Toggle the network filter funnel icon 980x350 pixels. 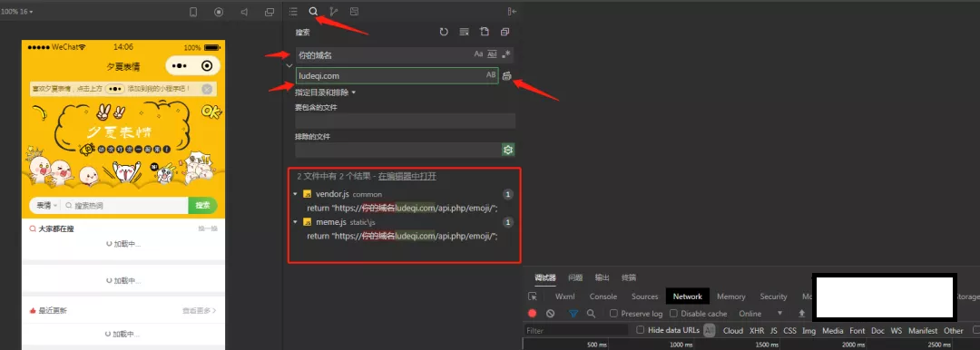click(573, 314)
